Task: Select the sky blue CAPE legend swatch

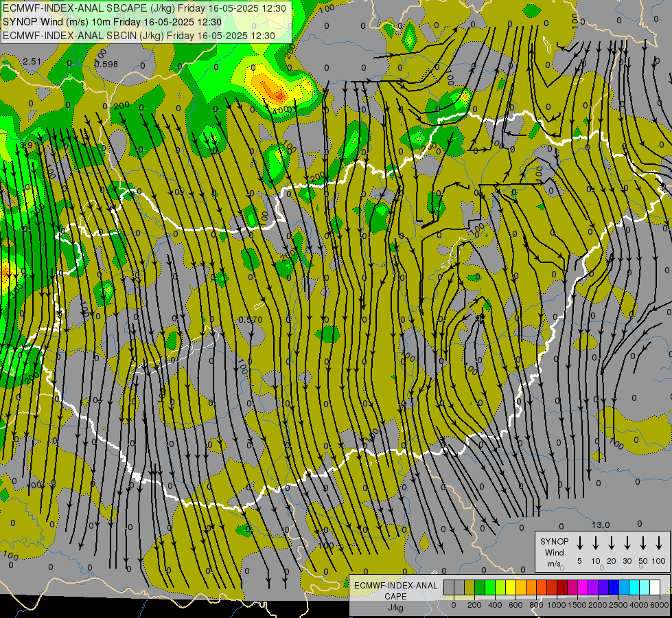Action: (x=625, y=588)
